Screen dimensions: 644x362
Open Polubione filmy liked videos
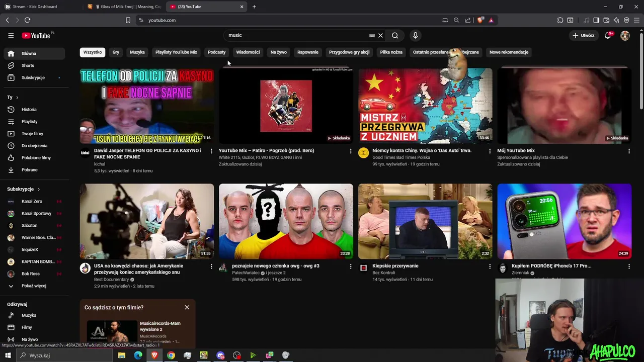pyautogui.click(x=34, y=157)
